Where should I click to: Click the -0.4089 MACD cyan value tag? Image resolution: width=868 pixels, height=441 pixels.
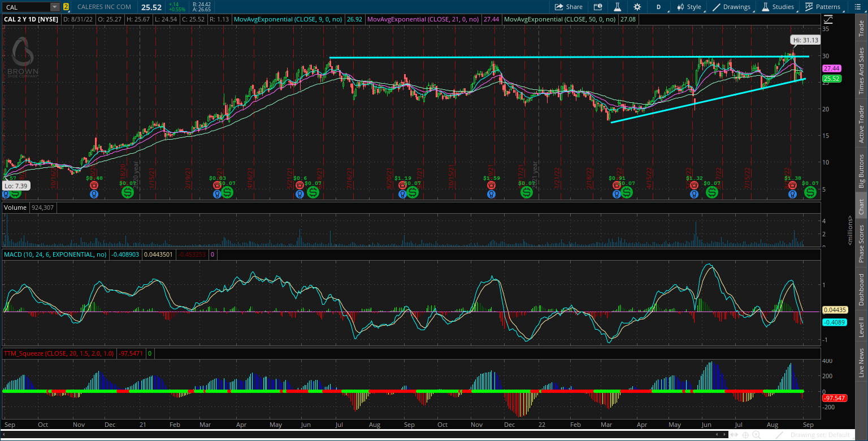(x=834, y=322)
